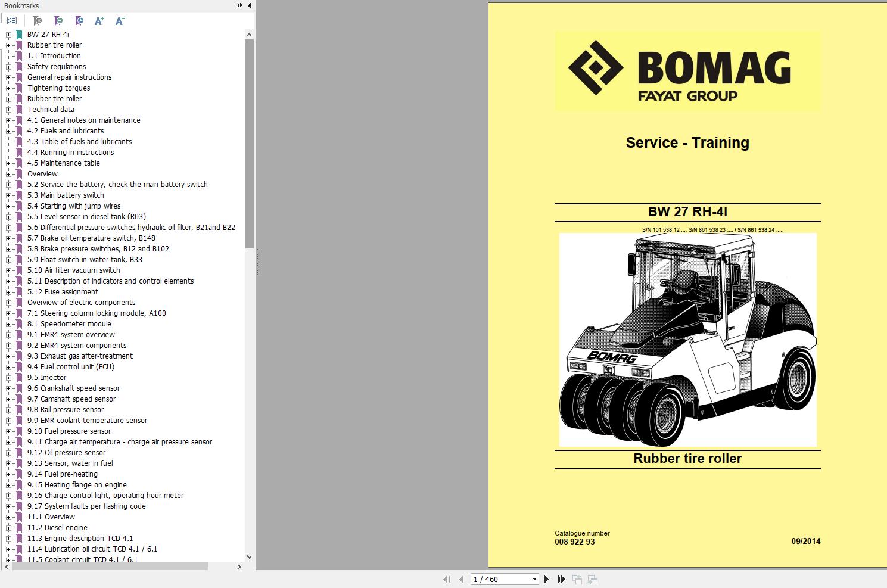The height and width of the screenshot is (588, 887).
Task: Click the add new bookmark icon
Action: (x=58, y=21)
